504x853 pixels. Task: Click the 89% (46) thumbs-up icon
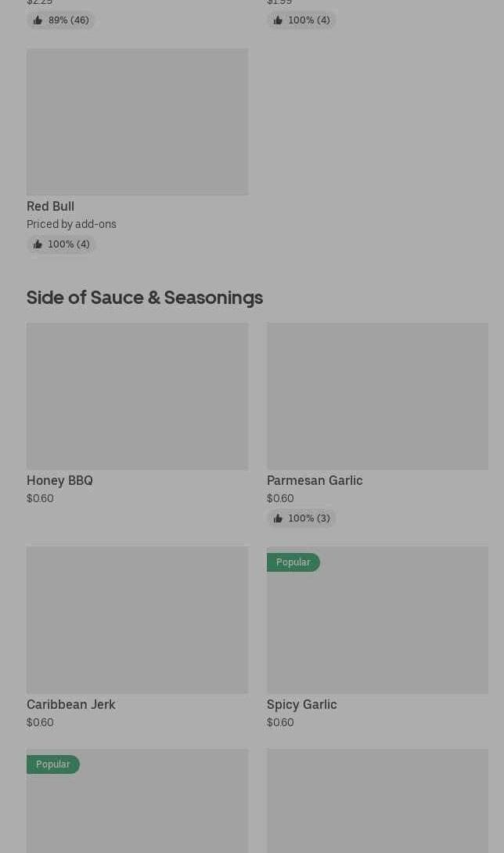point(38,20)
